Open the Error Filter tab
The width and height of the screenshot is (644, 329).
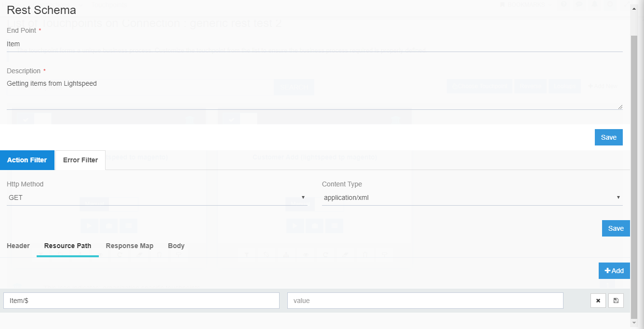80,160
